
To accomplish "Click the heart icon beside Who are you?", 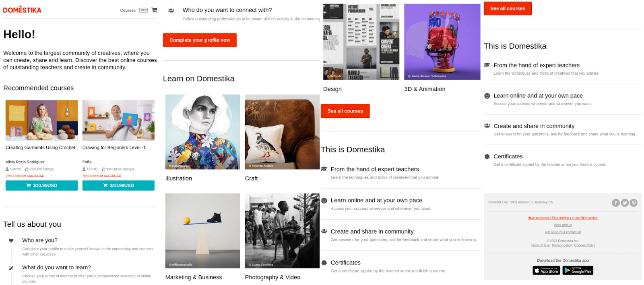I will (11, 240).
